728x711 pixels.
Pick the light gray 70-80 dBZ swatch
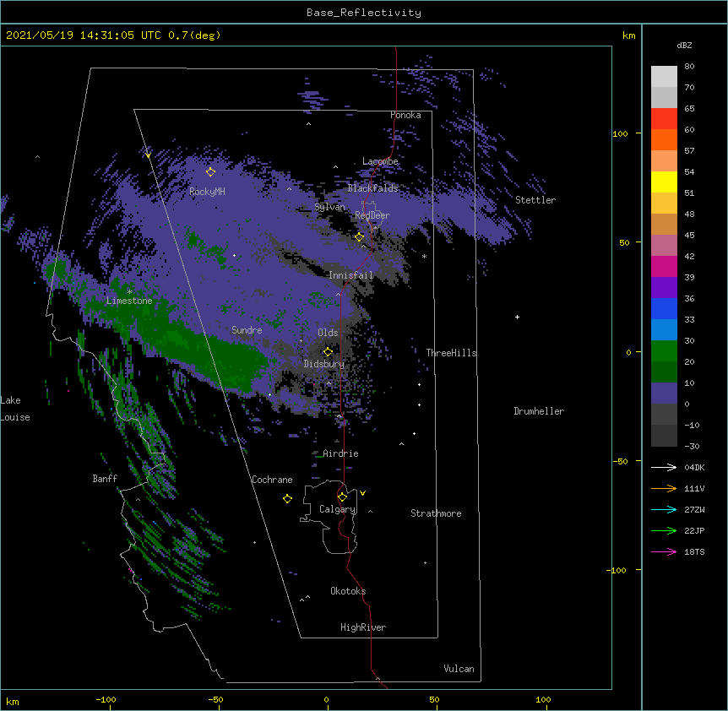pyautogui.click(x=664, y=77)
